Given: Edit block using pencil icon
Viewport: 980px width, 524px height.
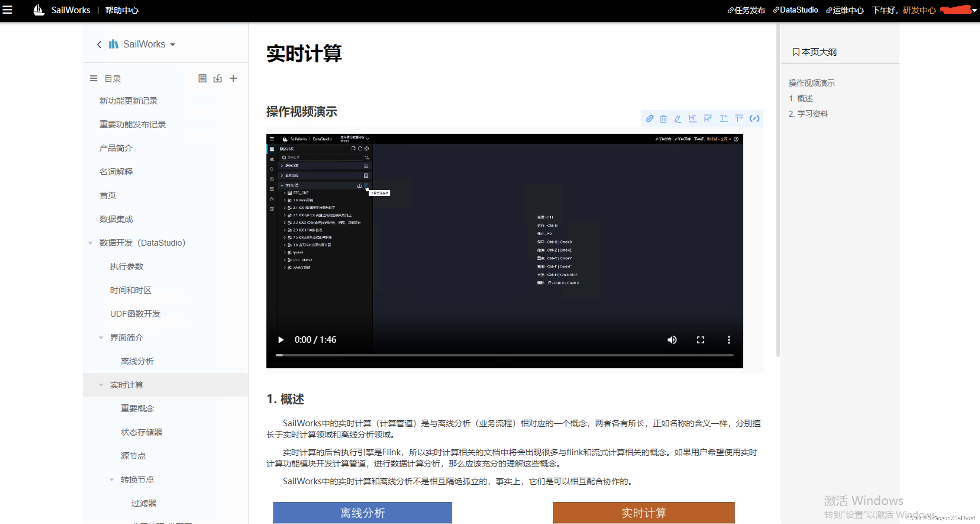Looking at the screenshot, I should 678,119.
